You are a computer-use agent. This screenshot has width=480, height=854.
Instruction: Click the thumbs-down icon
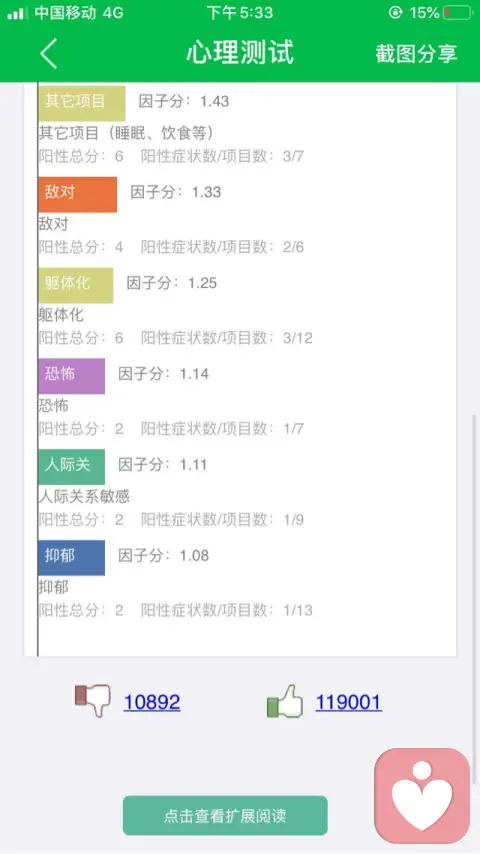[x=93, y=700]
